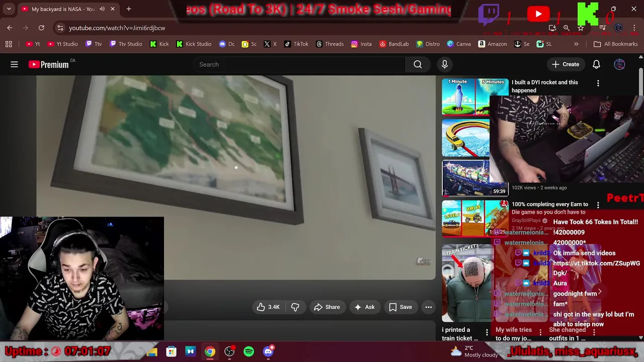This screenshot has height=362, width=644.
Task: Open Discord from taskbar
Action: pyautogui.click(x=268, y=352)
